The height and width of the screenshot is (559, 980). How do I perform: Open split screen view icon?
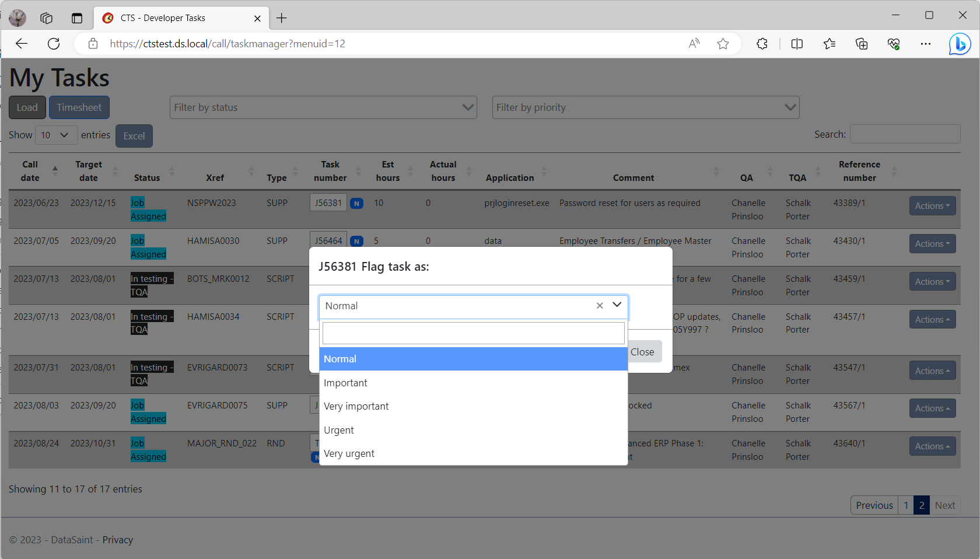[797, 44]
